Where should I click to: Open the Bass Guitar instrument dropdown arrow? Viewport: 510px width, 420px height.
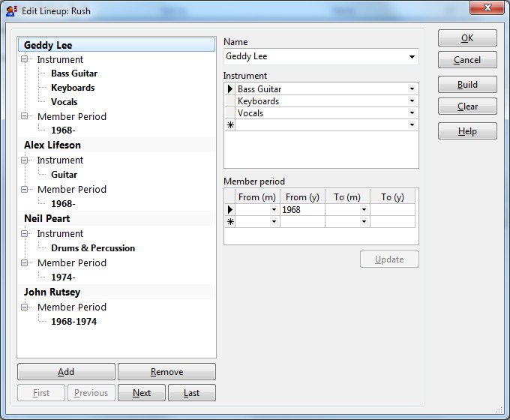[412, 88]
